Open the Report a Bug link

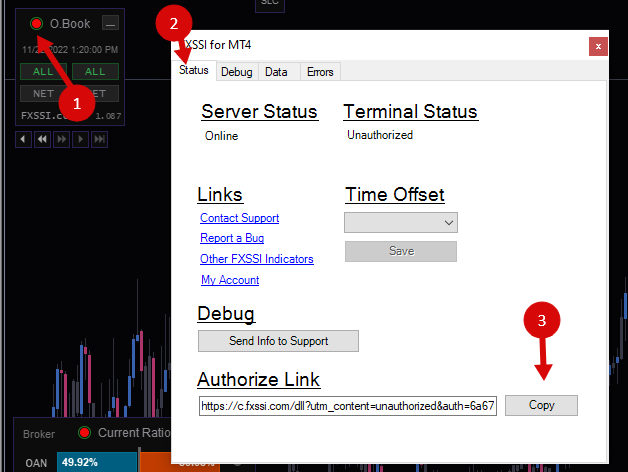(x=232, y=238)
